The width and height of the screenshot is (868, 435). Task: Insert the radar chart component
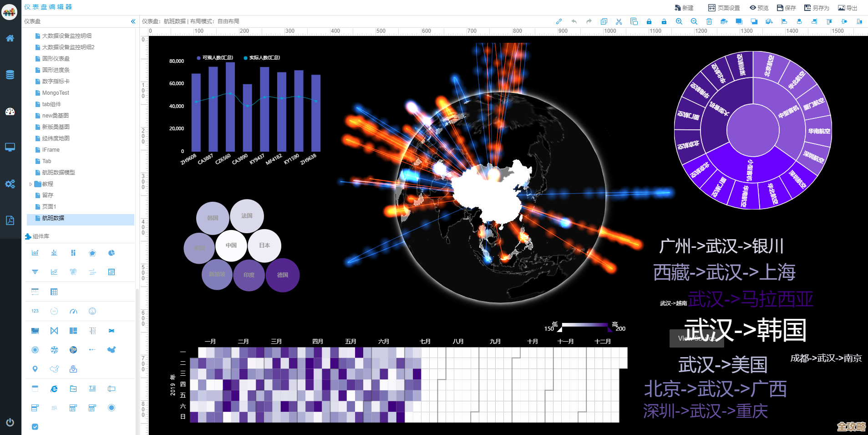coord(92,253)
